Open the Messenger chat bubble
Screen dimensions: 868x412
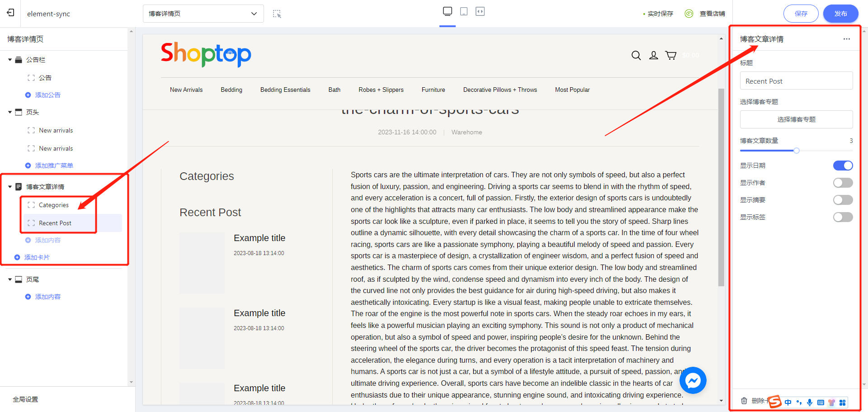[x=693, y=380]
